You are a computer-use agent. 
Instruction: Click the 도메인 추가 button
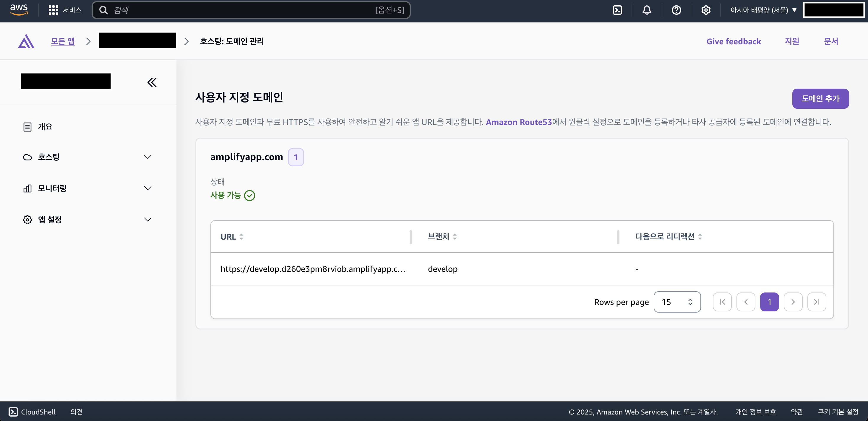820,99
